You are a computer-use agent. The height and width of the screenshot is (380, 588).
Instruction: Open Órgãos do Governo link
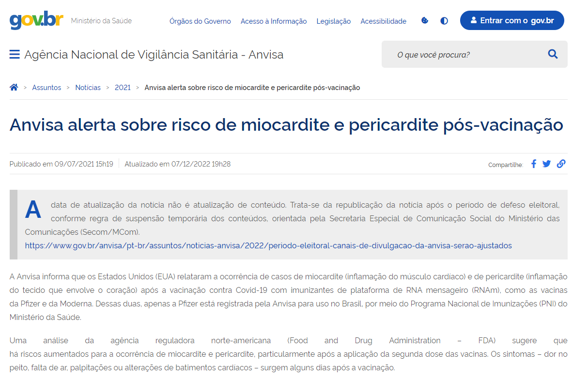(x=200, y=21)
